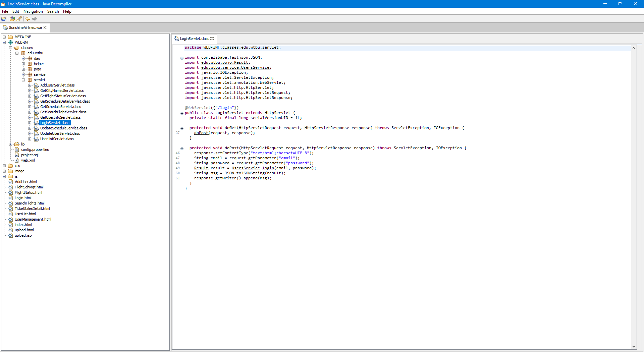Switch to the SunshineAirlines.war tab

point(25,27)
